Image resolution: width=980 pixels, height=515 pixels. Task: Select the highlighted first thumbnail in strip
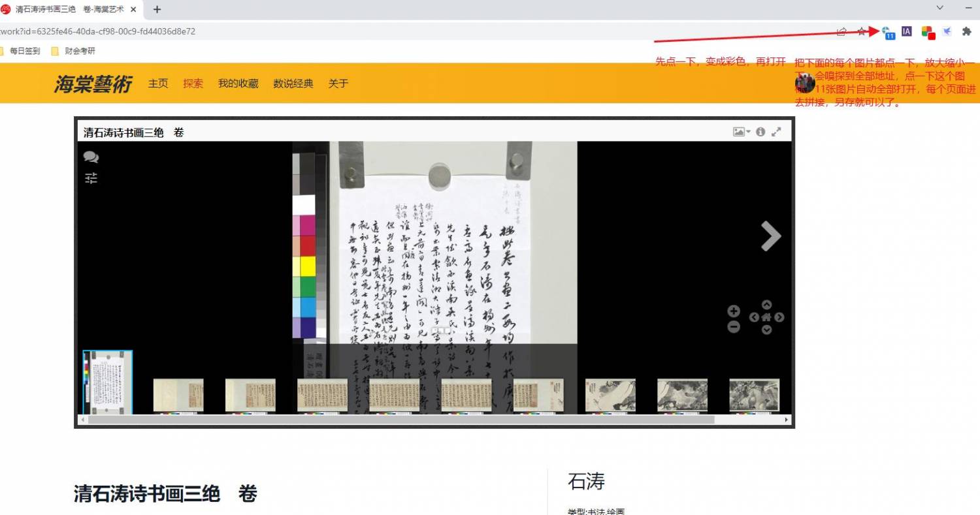tap(107, 382)
